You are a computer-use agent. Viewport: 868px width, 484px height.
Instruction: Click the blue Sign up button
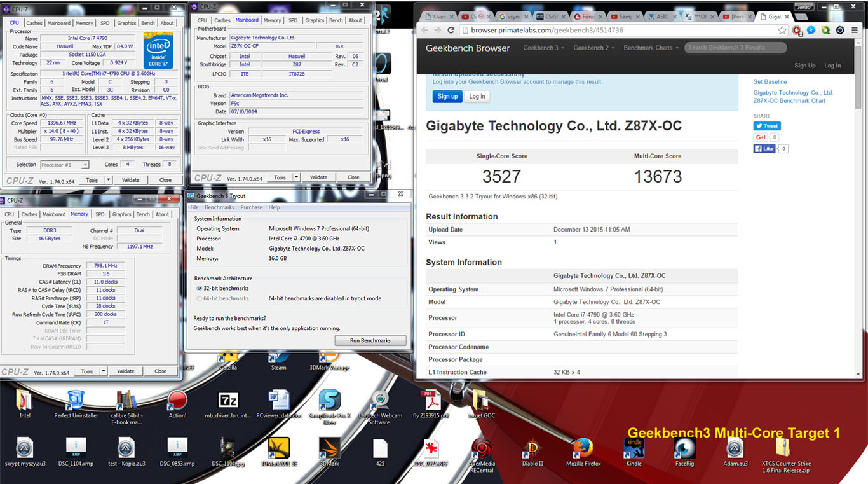447,96
